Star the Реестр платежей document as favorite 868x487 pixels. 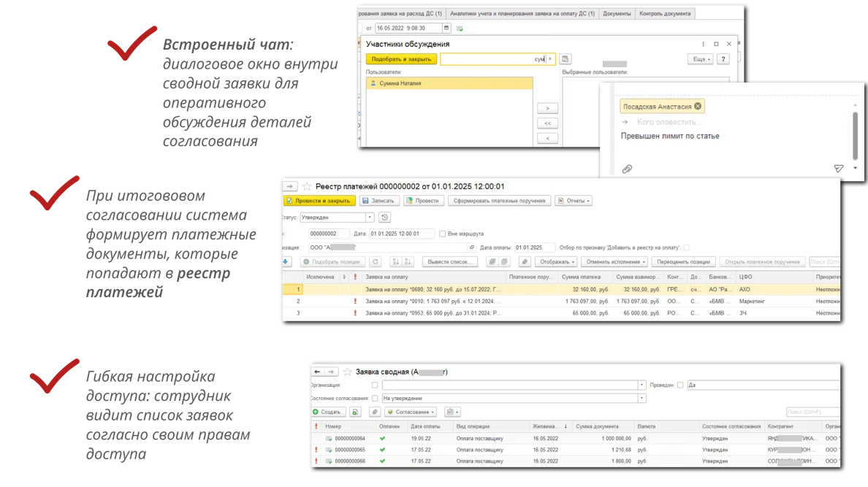(x=307, y=186)
